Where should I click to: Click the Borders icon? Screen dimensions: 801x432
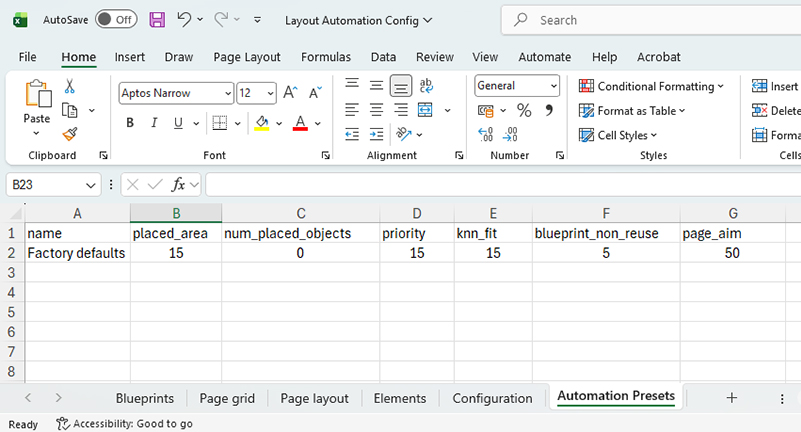(x=220, y=123)
